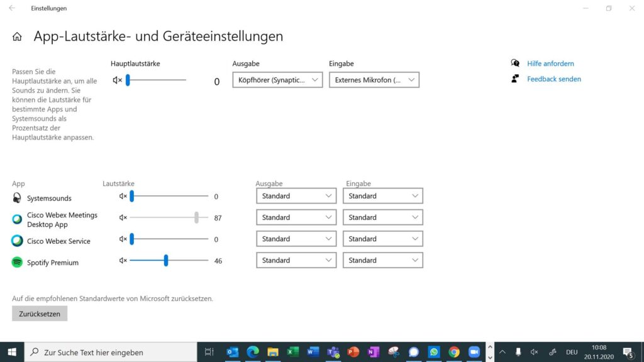
Task: Unmute the Hauptlautstärke master volume
Action: [x=117, y=80]
